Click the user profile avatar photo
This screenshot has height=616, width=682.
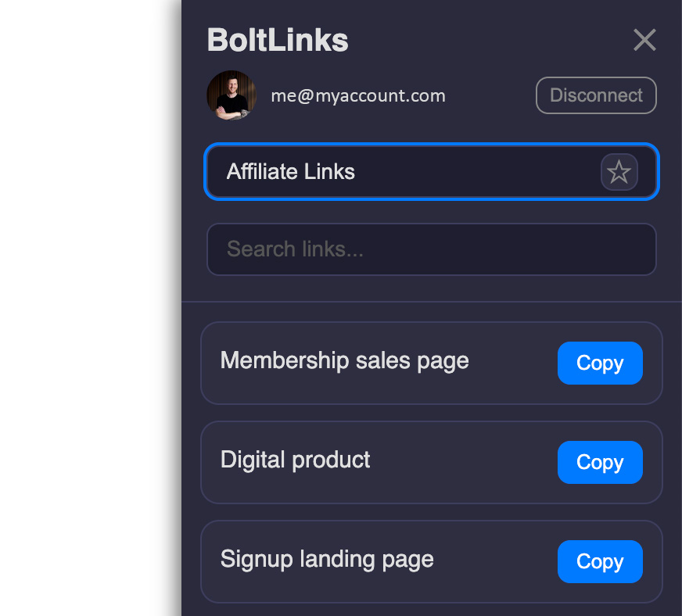232,95
